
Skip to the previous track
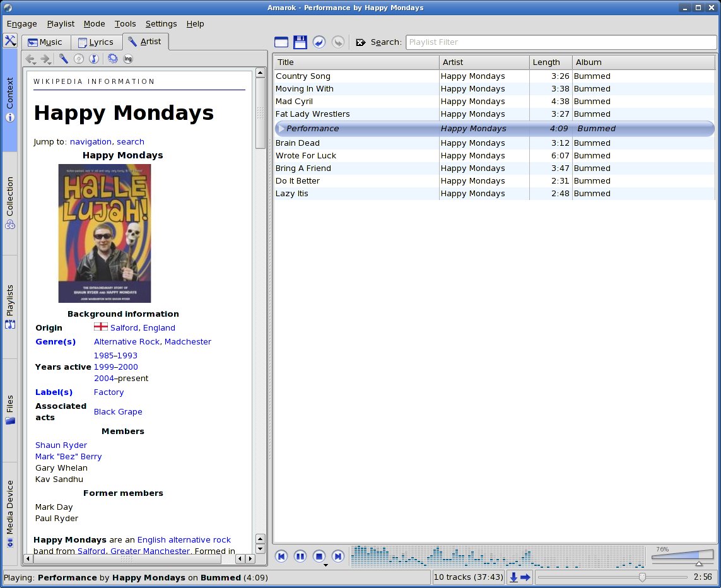[281, 556]
